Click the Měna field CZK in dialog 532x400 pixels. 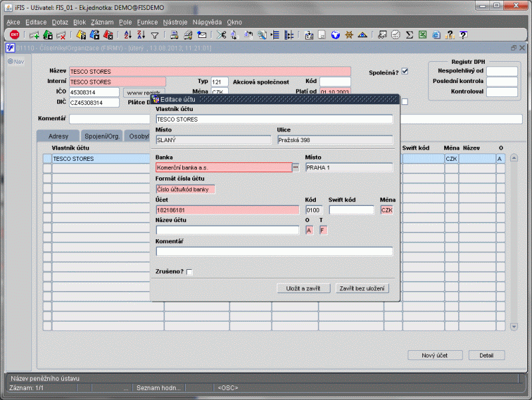tap(386, 210)
